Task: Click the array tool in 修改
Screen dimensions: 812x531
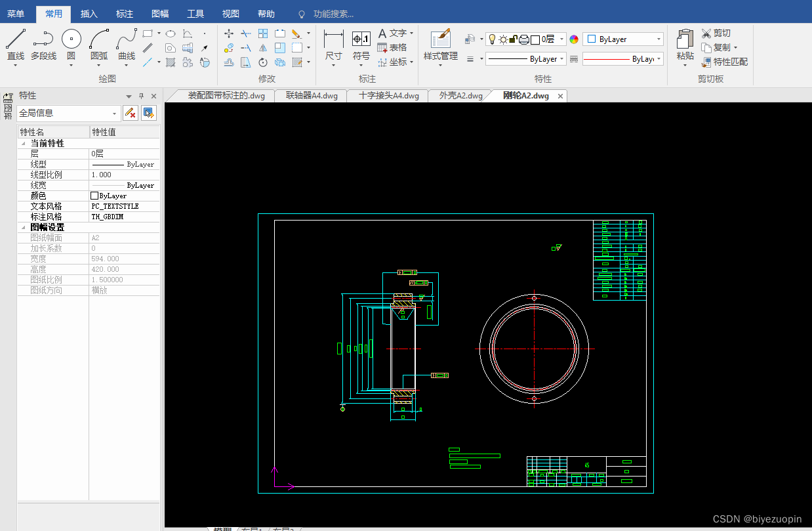Action: pos(263,33)
